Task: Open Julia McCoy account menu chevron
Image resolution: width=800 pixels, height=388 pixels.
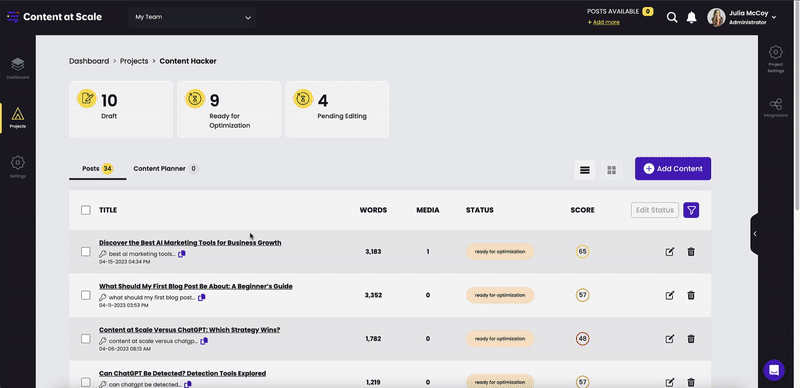Action: point(773,17)
